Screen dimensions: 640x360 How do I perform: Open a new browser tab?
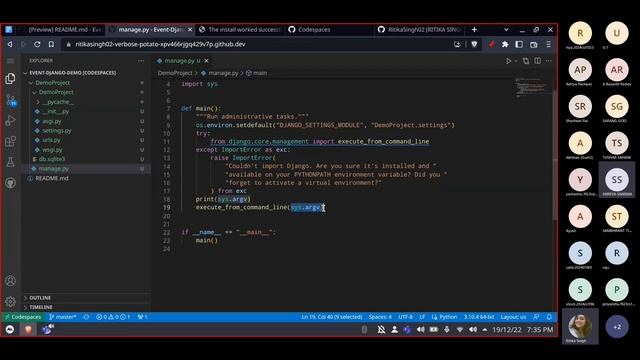click(x=474, y=29)
